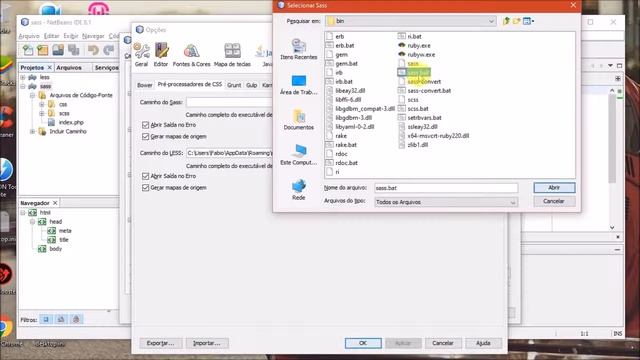Click Ajuda button in Opções
The width and height of the screenshot is (640, 360).
(x=483, y=343)
